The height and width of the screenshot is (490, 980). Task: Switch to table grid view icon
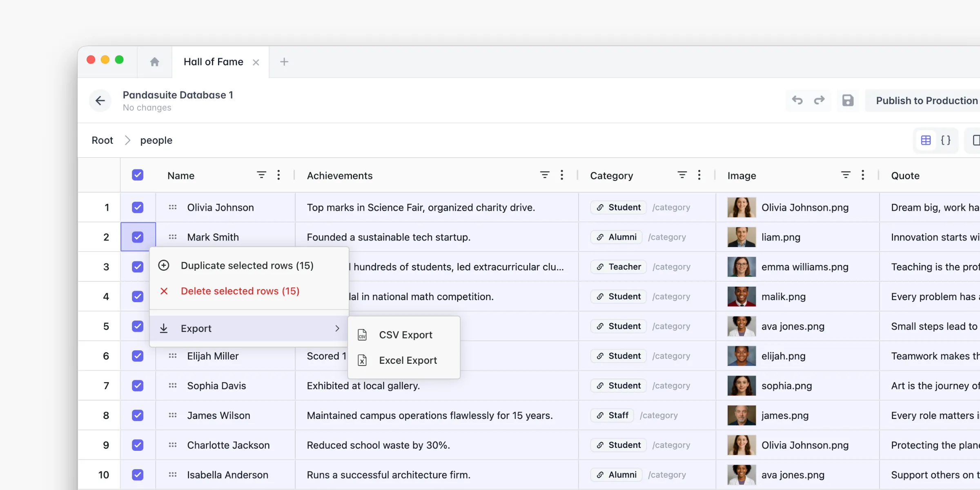[926, 140]
